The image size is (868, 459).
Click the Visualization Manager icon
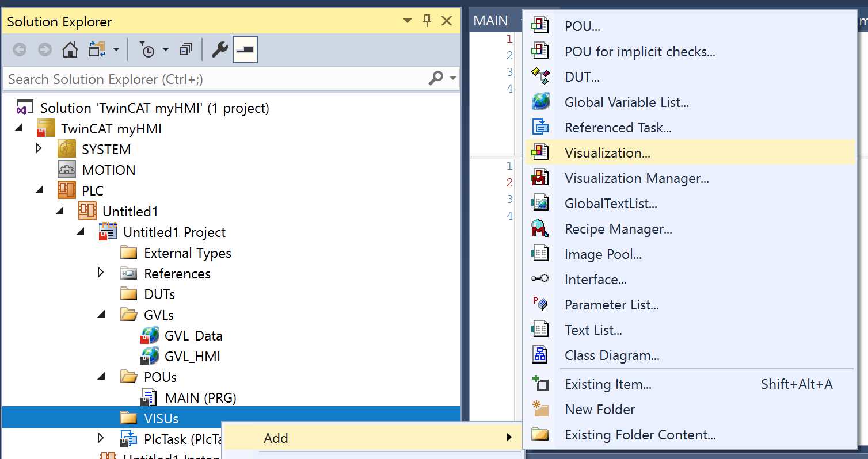pyautogui.click(x=540, y=178)
